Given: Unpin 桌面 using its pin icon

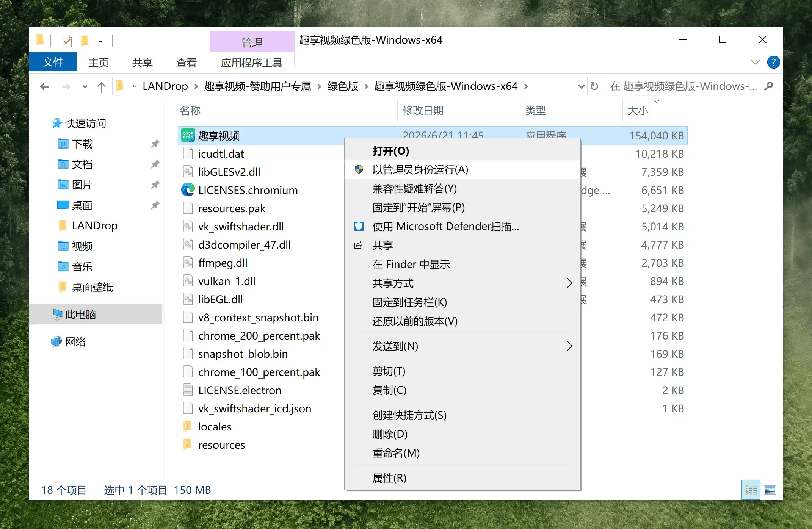Looking at the screenshot, I should click(x=155, y=205).
